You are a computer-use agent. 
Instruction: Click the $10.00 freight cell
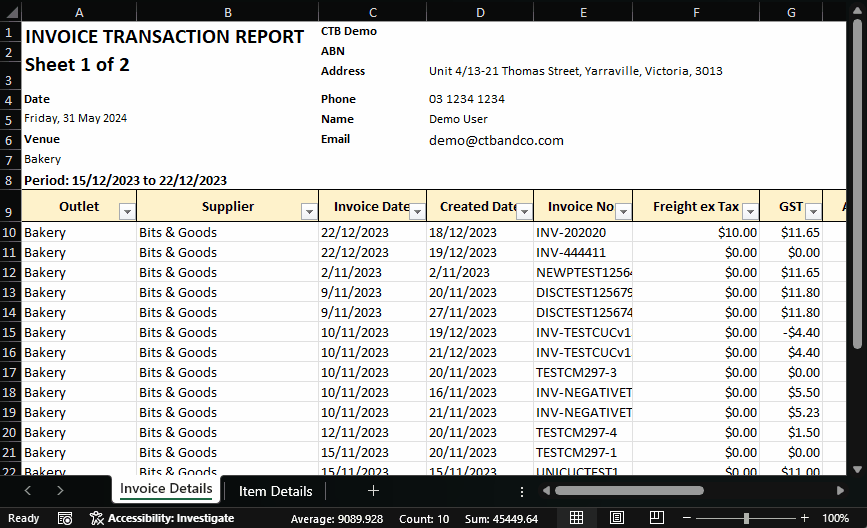tap(696, 232)
